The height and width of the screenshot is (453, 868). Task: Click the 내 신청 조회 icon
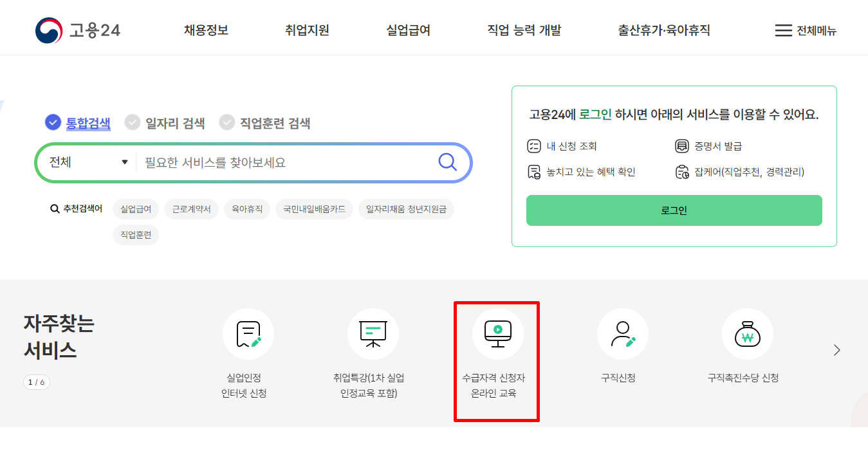535,146
